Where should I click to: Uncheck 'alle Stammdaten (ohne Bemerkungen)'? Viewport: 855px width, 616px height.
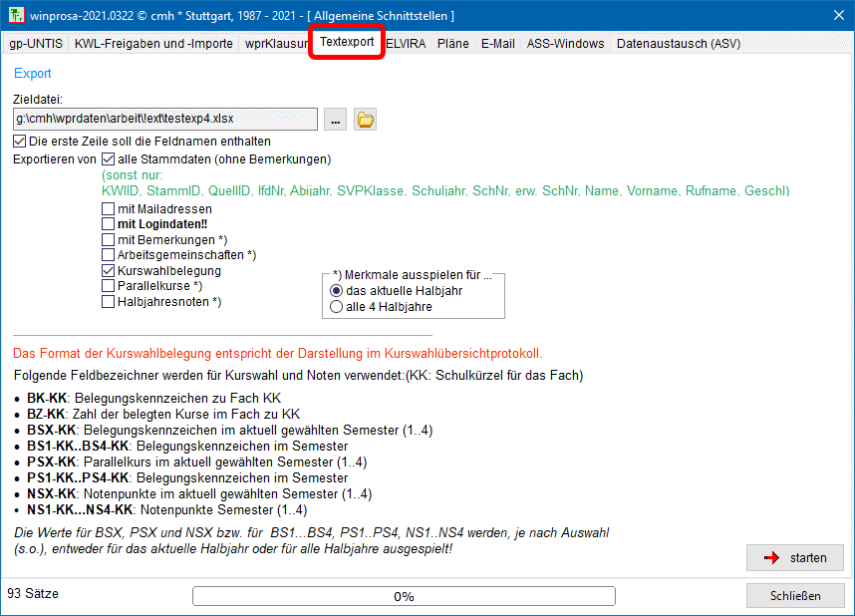(x=108, y=158)
